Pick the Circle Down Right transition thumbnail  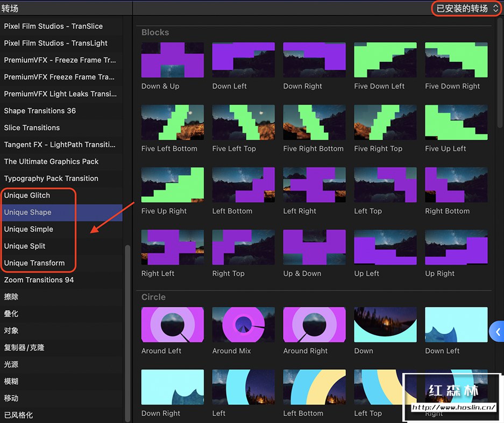[x=173, y=387]
